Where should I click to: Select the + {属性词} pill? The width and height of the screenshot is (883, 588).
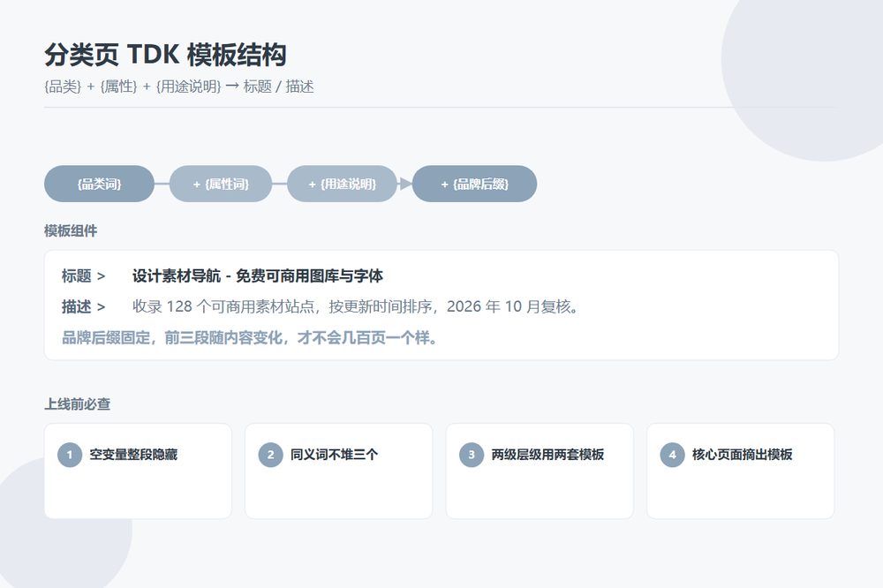point(221,184)
